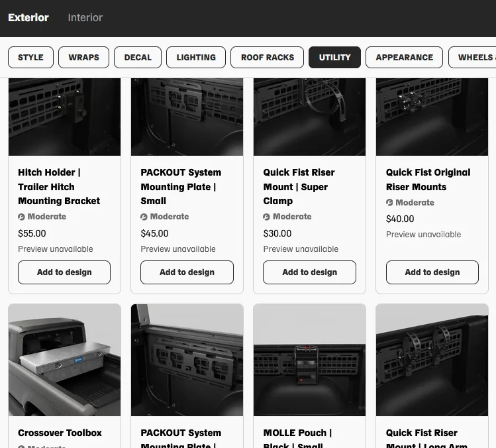Open the ROOF RACKS category

pyautogui.click(x=268, y=57)
